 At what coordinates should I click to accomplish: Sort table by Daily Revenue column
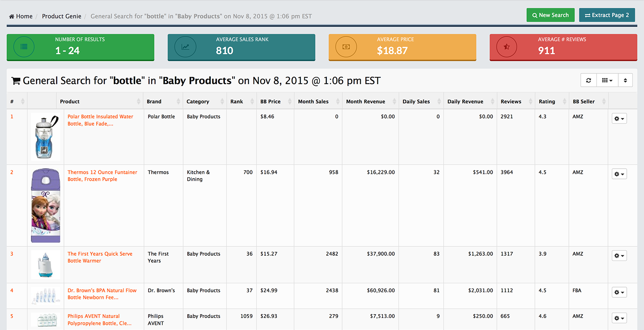pyautogui.click(x=471, y=102)
